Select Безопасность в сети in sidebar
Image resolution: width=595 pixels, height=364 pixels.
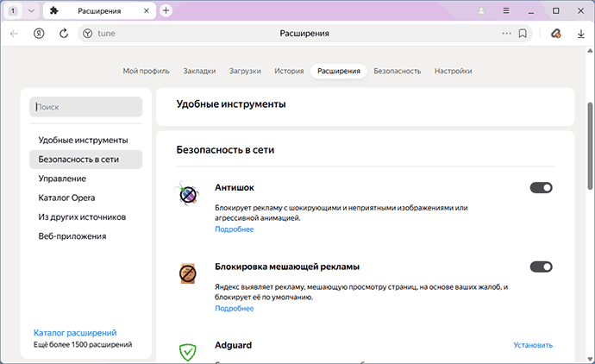click(x=85, y=160)
